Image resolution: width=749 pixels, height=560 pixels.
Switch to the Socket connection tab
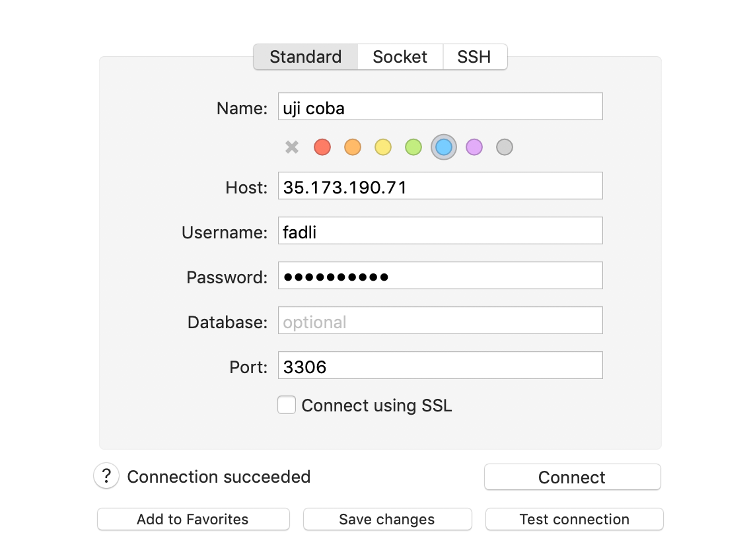tap(400, 57)
